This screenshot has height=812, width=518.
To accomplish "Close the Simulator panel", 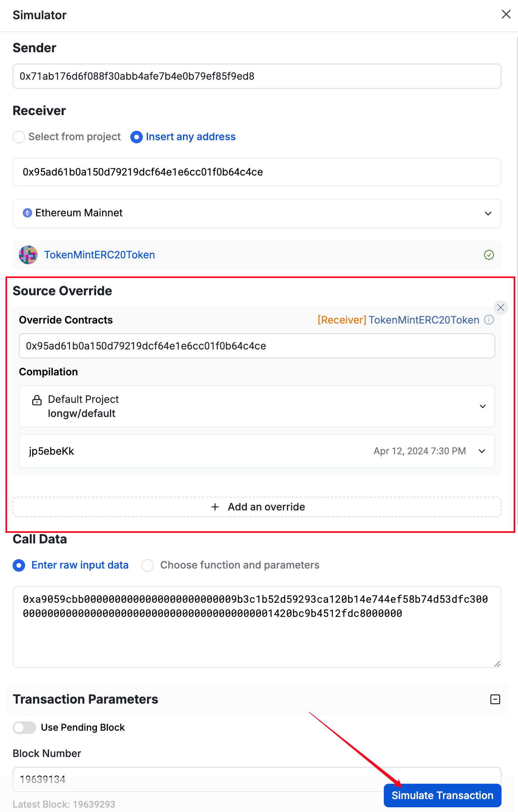I will coord(506,15).
